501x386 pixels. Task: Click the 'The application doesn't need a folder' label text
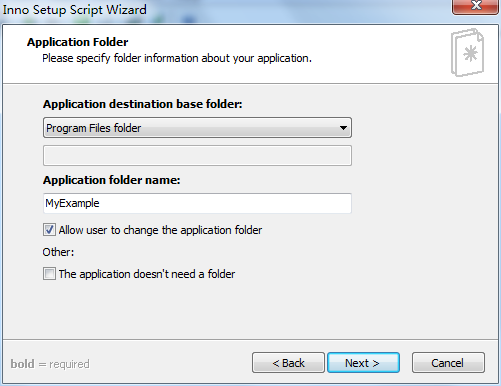pos(147,274)
